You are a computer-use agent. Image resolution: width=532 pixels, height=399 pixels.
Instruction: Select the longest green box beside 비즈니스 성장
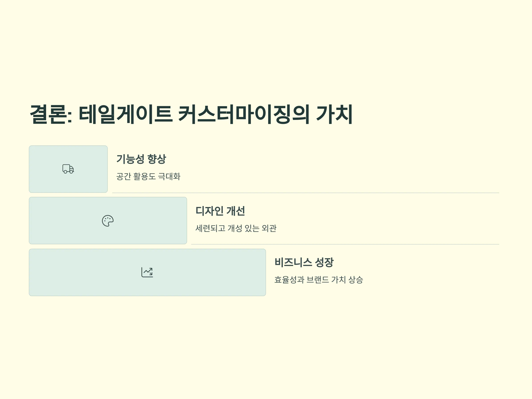[x=147, y=272]
